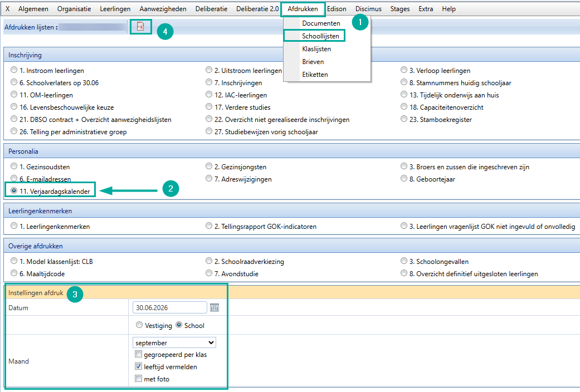Select the Documenten menu entry
Image resolution: width=580 pixels, height=392 pixels.
click(x=321, y=23)
